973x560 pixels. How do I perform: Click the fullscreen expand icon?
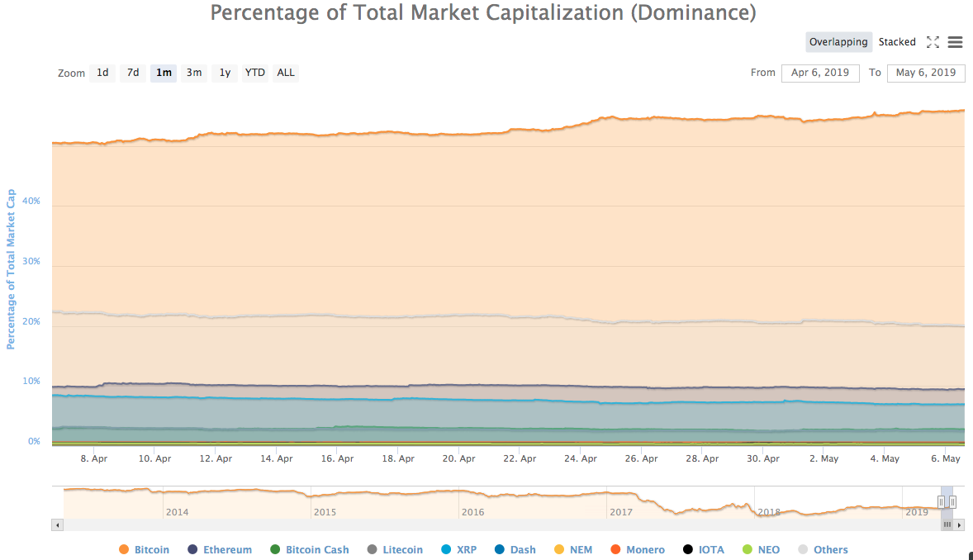[933, 42]
